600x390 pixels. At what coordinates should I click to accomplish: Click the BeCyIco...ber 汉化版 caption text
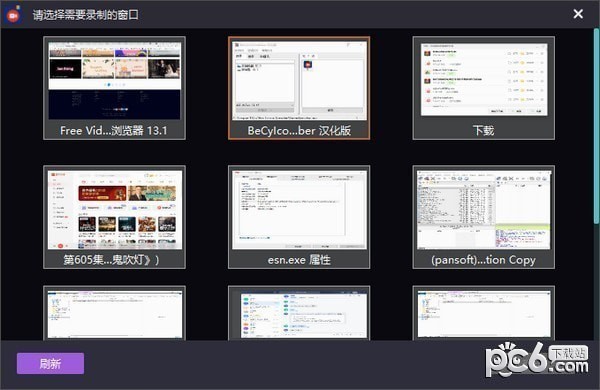[299, 131]
